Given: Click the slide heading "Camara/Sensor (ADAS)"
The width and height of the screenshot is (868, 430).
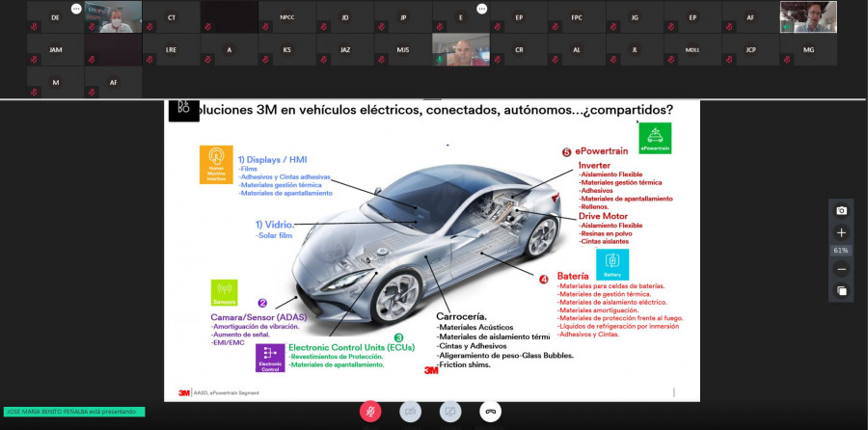Looking at the screenshot, I should pyautogui.click(x=258, y=317).
